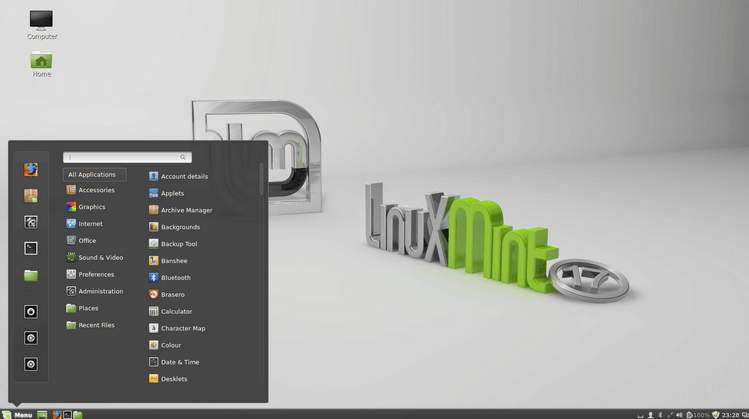Open Files from the panel launcher
The width and height of the screenshot is (749, 419).
click(x=78, y=415)
